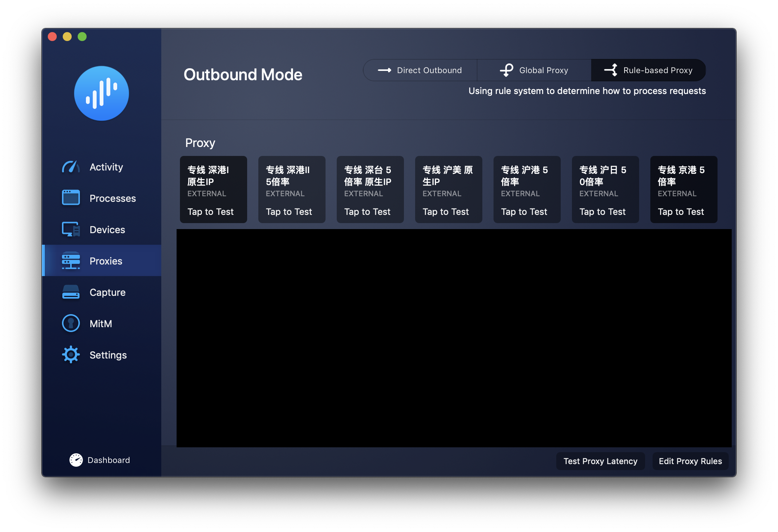Click Test Proxy Latency button
The height and width of the screenshot is (532, 778).
coord(600,460)
